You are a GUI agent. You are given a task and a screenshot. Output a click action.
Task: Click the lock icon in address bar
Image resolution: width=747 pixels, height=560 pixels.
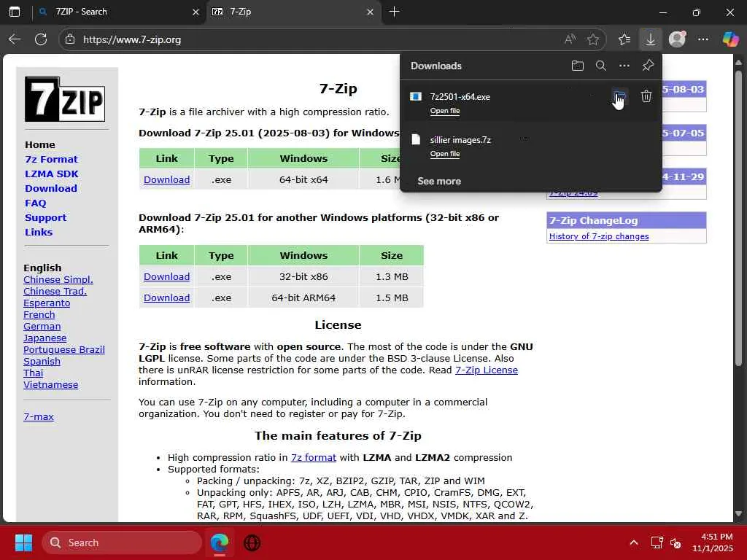70,39
